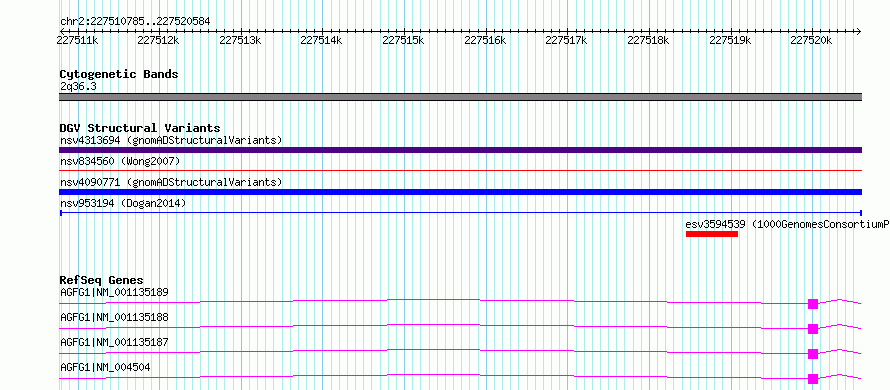This screenshot has width=890, height=390.
Task: Open the nsv953194 Dogan2014 label
Action: (123, 203)
